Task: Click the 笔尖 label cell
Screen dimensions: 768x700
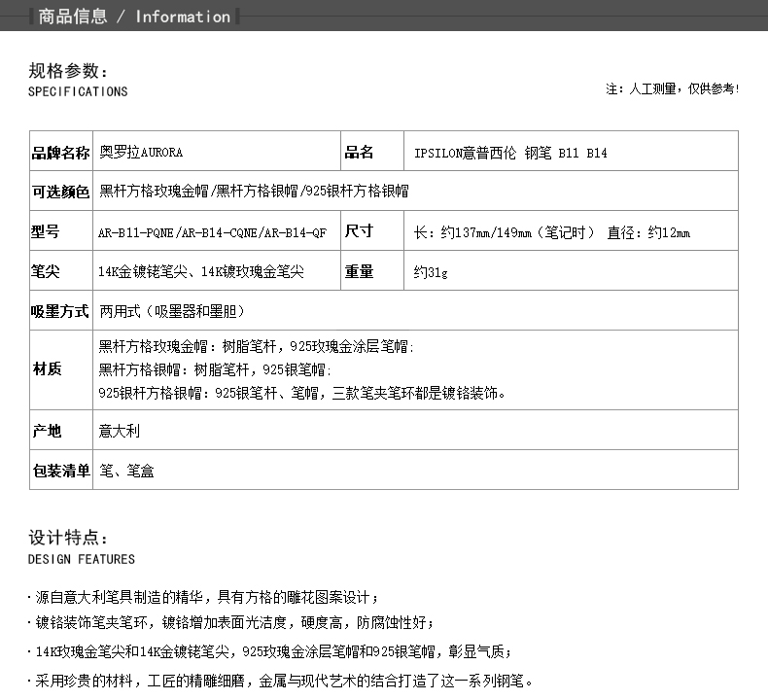Action: pos(61,270)
